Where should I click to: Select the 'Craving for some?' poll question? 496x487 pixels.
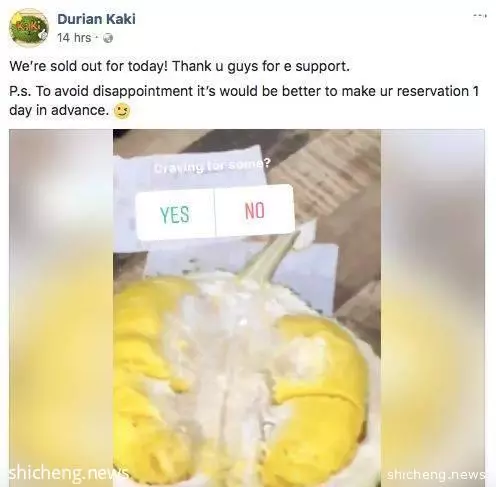213,166
